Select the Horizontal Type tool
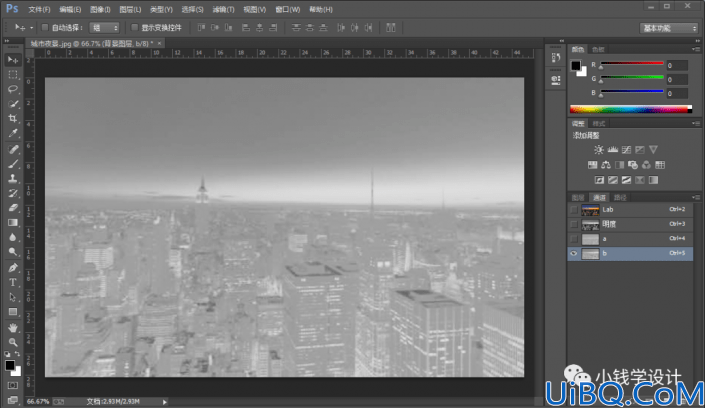This screenshot has height=408, width=705. (13, 282)
